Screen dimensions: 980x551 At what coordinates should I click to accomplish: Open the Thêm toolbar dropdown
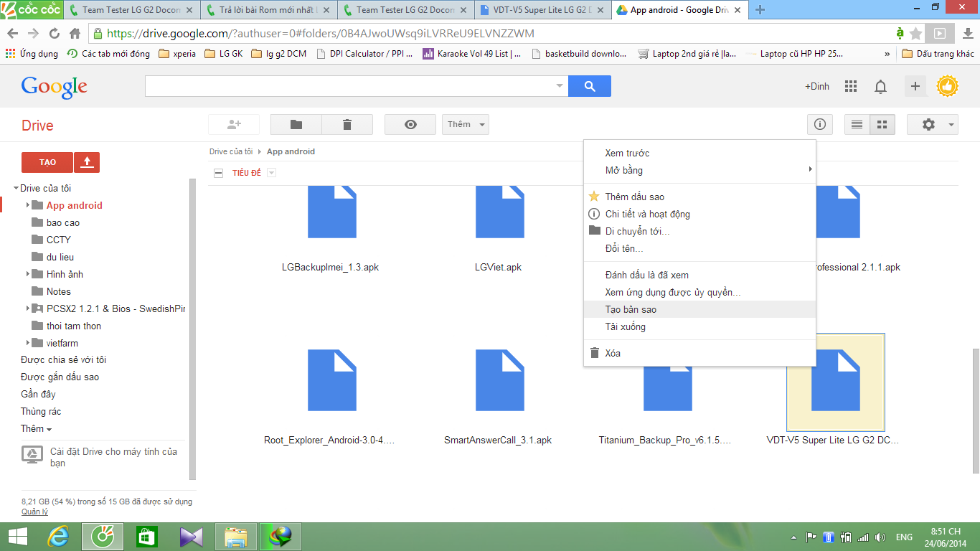point(465,124)
